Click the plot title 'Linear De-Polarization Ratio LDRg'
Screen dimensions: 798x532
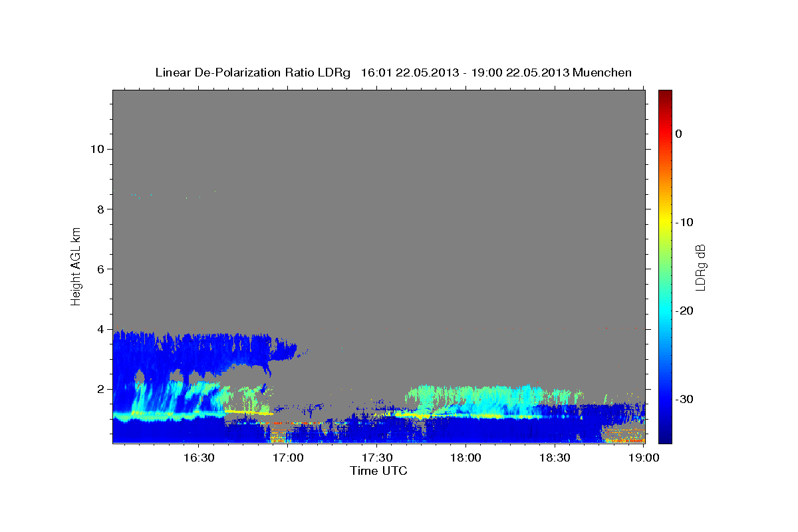(x=253, y=72)
